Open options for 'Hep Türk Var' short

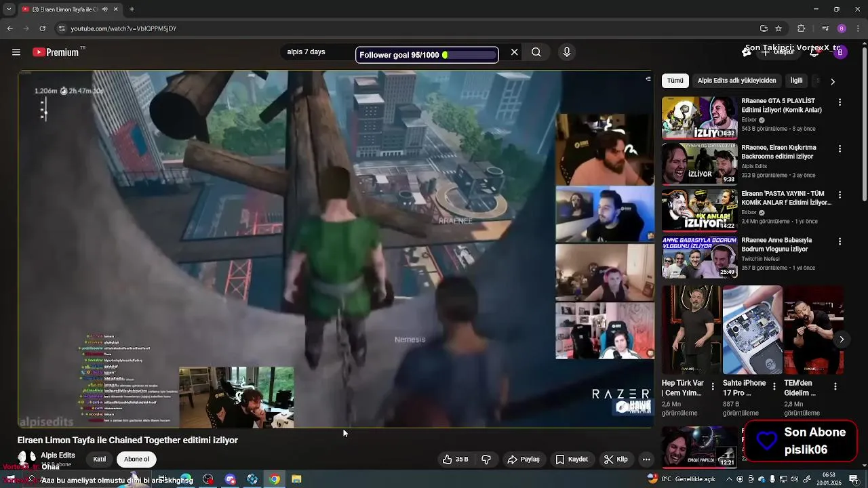click(713, 386)
